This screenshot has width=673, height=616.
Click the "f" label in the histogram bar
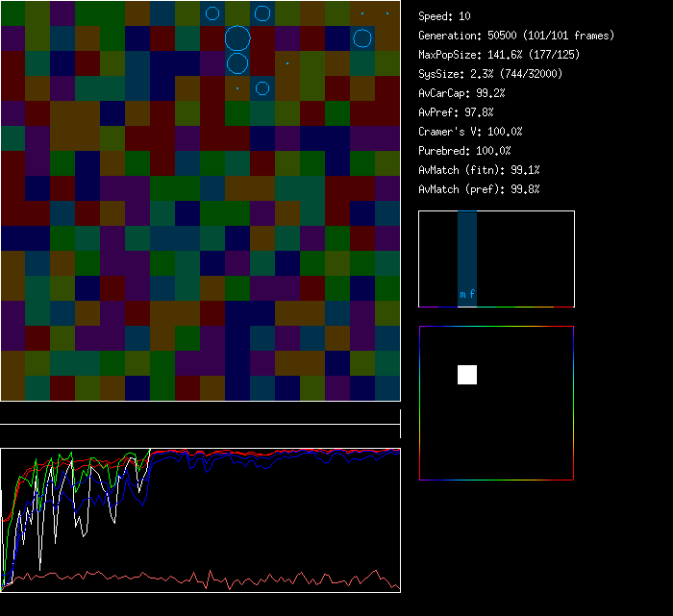[x=472, y=295]
